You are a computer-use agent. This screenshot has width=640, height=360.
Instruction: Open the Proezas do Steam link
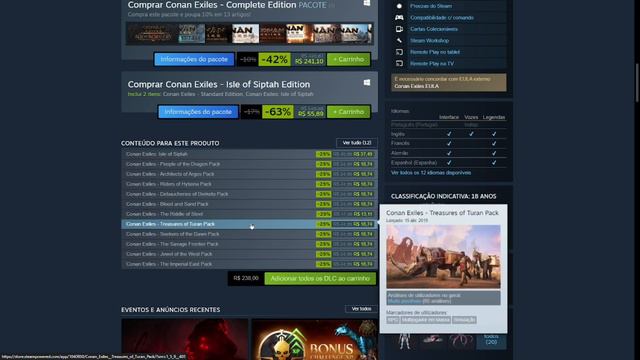tap(431, 6)
